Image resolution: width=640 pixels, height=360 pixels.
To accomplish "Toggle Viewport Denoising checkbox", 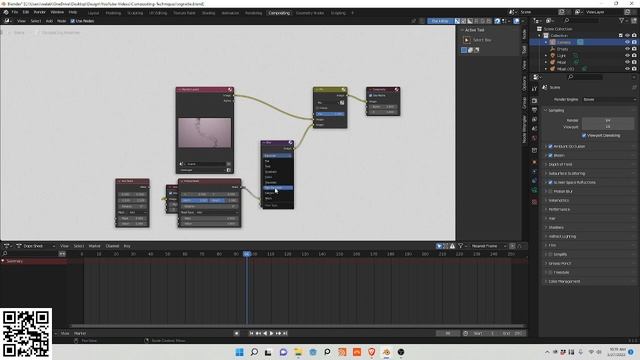I will click(584, 136).
